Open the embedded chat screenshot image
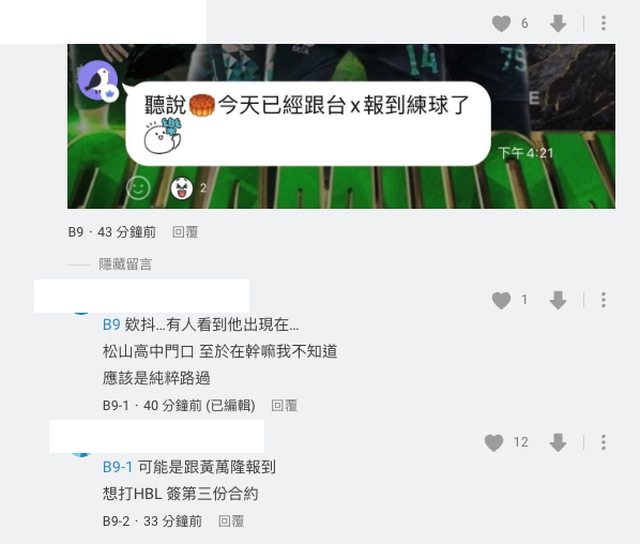The width and height of the screenshot is (640, 544). tap(341, 127)
